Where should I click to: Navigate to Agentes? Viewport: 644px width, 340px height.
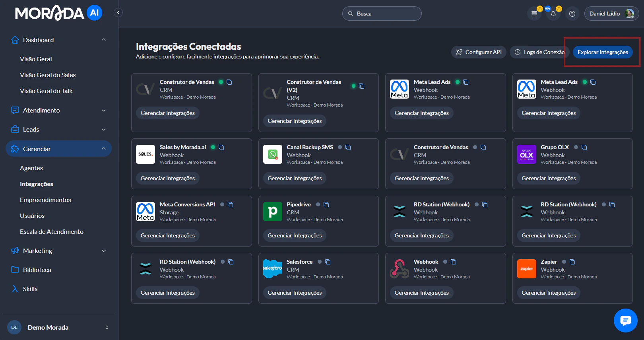[x=31, y=168]
